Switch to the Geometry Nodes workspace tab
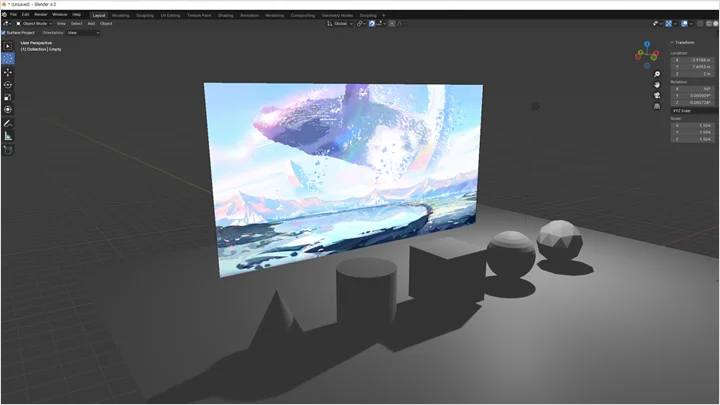 337,15
